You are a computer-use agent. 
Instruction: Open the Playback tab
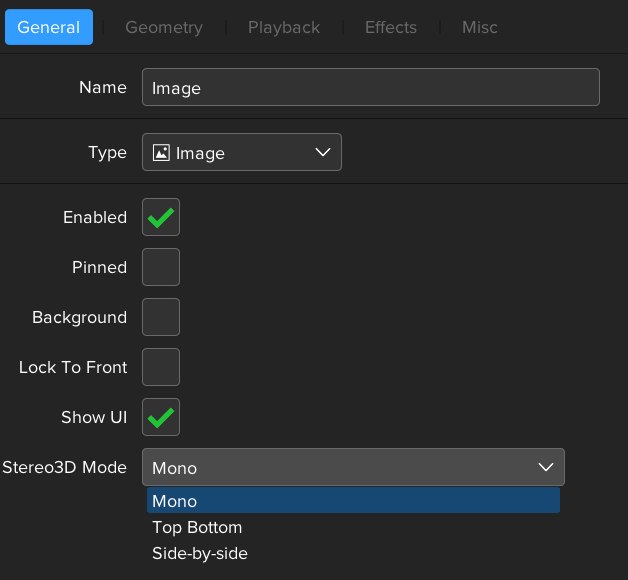pyautogui.click(x=282, y=27)
